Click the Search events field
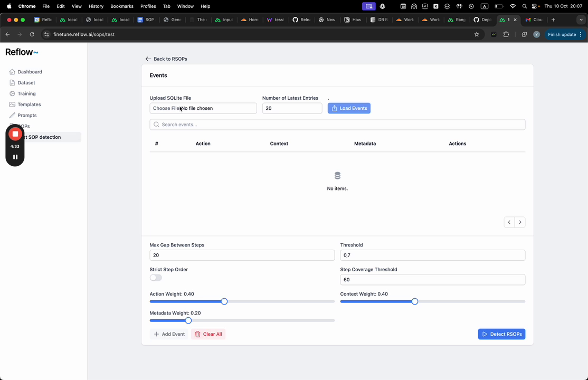This screenshot has height=380, width=588. click(337, 125)
